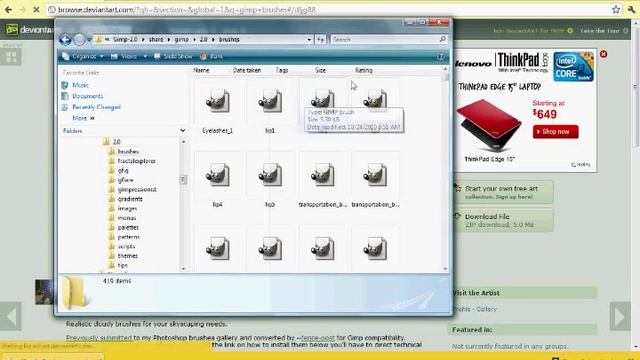
Task: Click Start your own free art collection
Action: (x=504, y=192)
